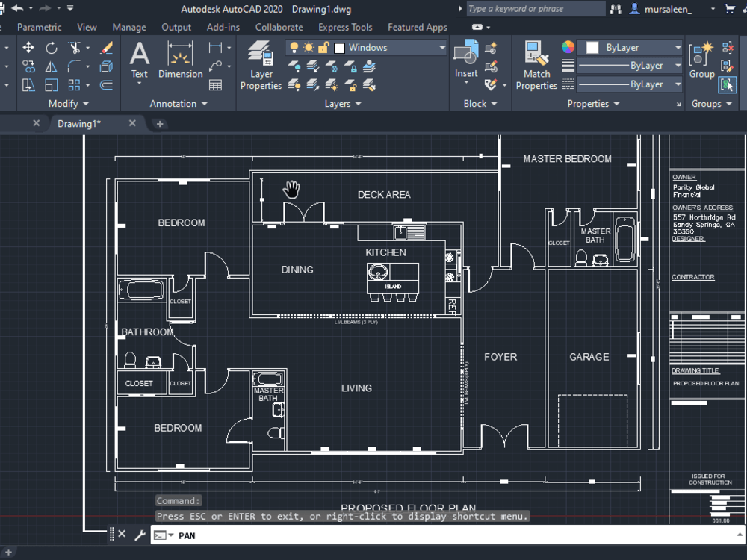Click the Group Edit icon
This screenshot has height=560, width=747.
pyautogui.click(x=727, y=66)
